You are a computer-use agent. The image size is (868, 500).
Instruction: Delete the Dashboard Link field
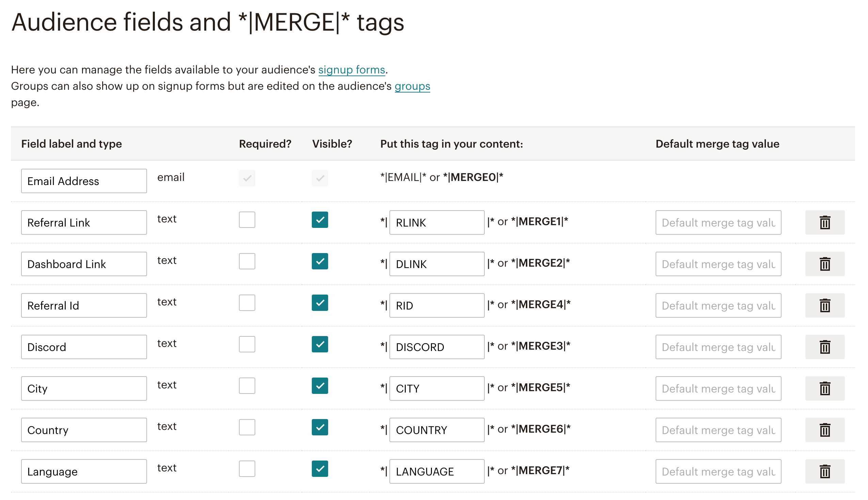coord(825,264)
